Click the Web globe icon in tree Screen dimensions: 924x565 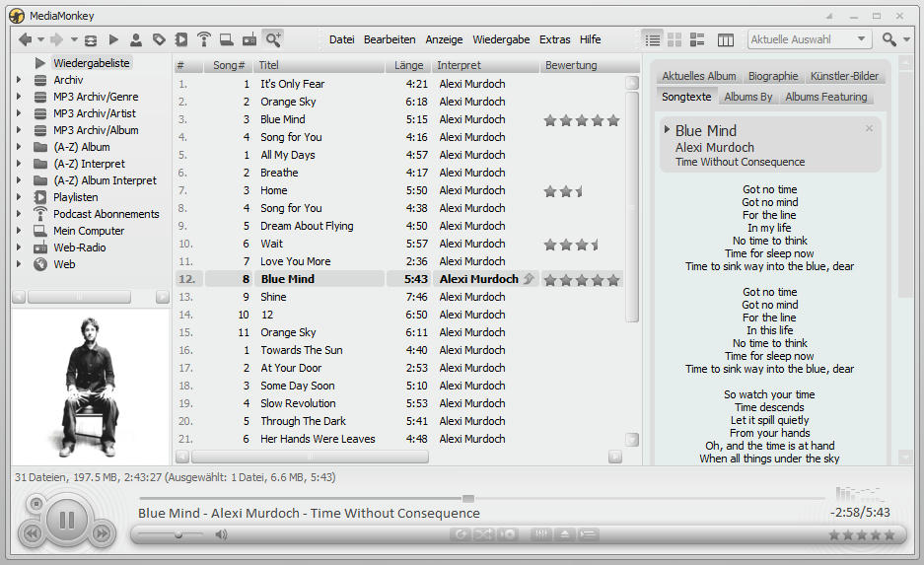40,264
